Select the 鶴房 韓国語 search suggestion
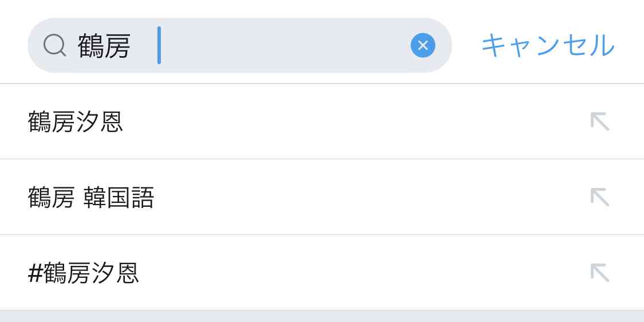This screenshot has width=644, height=322. pyautogui.click(x=91, y=197)
